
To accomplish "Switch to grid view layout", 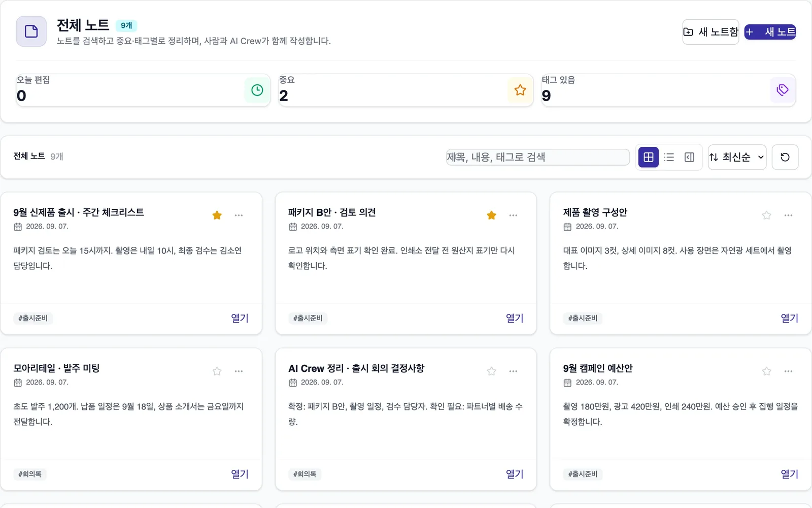I will (649, 157).
